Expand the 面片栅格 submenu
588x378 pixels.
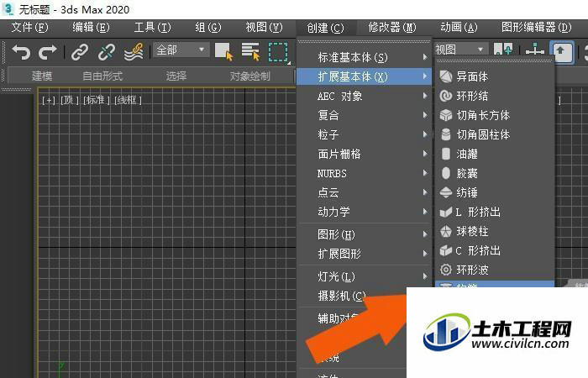(364, 154)
